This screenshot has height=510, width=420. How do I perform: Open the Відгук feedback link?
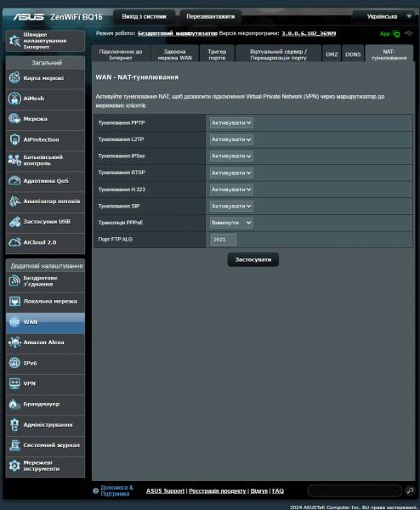(x=259, y=490)
